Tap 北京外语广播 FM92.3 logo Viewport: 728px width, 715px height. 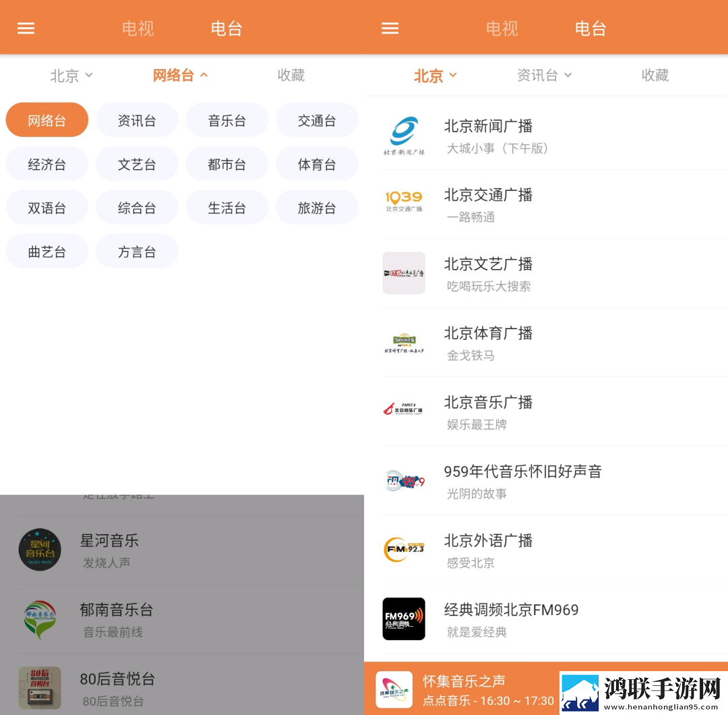[404, 550]
